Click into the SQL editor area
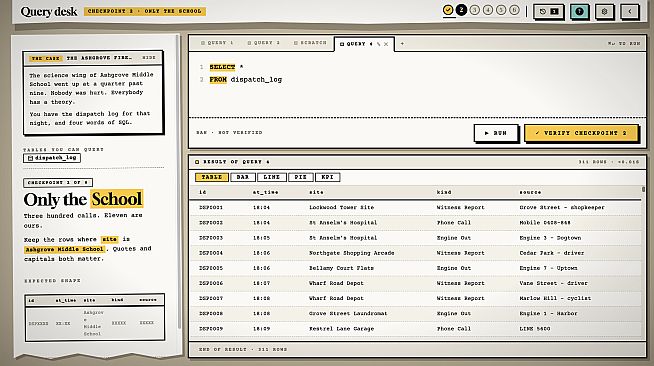Image resolution: width=654 pixels, height=366 pixels. pos(417,85)
